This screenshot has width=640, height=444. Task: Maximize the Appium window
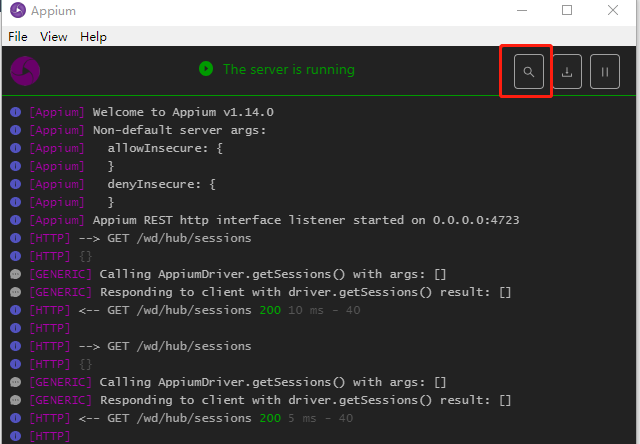567,10
